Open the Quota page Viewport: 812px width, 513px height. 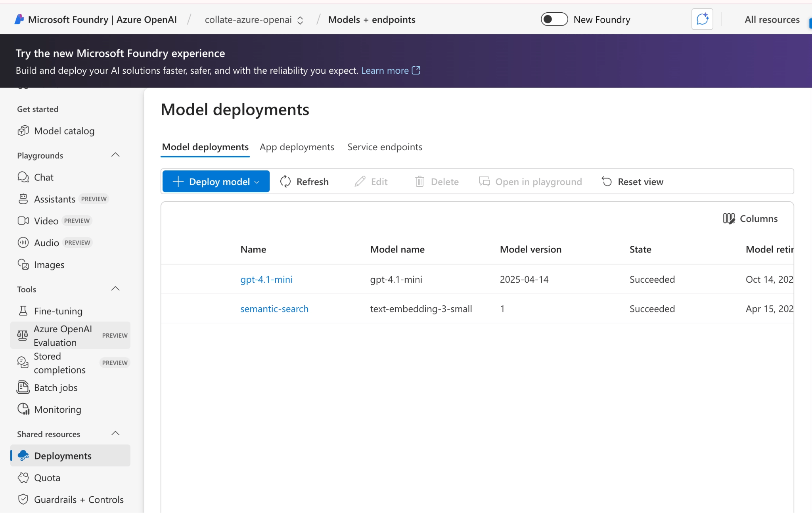tap(39, 478)
